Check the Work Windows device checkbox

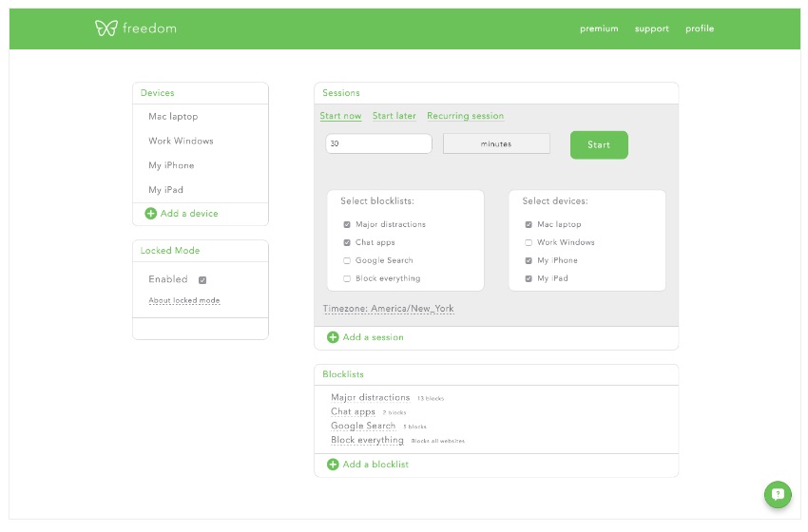529,242
